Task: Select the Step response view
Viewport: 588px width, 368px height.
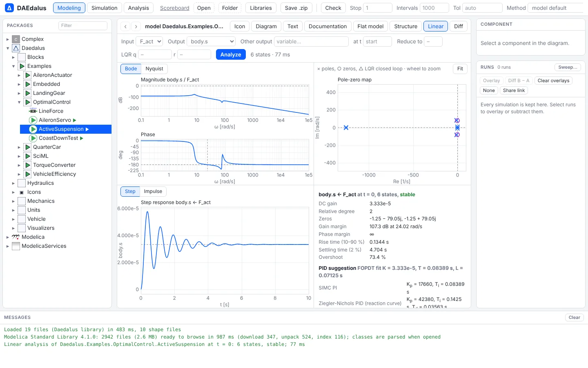Action: coord(130,191)
